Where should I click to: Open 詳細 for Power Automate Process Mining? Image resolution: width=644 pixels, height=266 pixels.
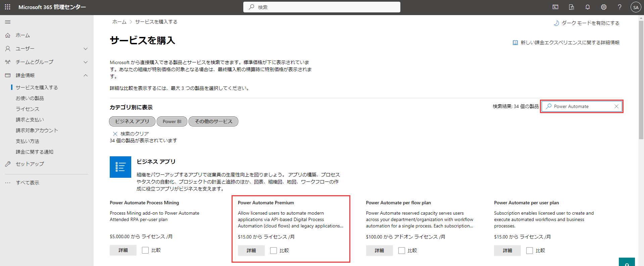coord(123,250)
